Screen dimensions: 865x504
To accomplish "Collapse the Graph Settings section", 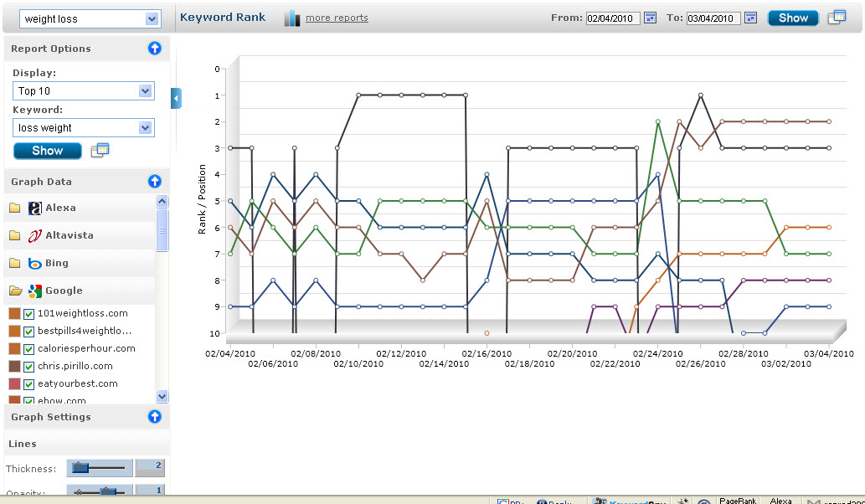I will point(154,417).
